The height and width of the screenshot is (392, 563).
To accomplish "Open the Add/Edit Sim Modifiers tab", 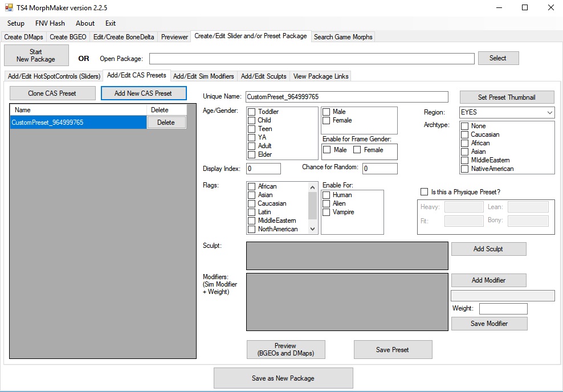I will point(203,76).
